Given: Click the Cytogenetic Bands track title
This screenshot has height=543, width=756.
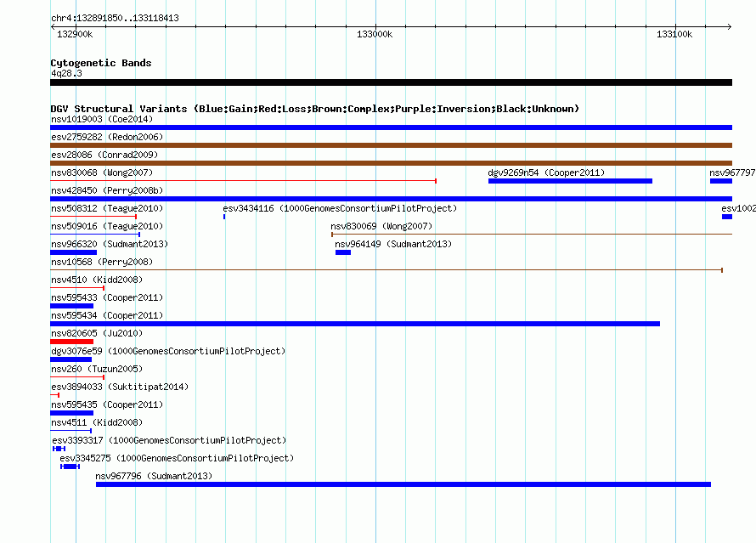Looking at the screenshot, I should [x=101, y=63].
